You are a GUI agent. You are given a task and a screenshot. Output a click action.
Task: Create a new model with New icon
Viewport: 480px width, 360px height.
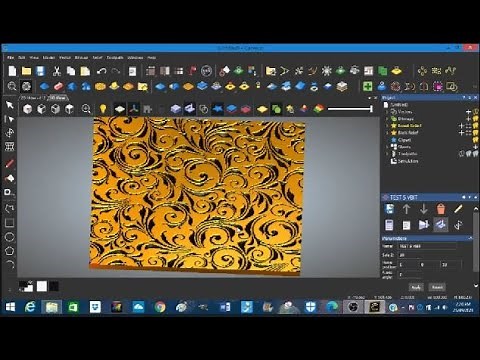(x=12, y=71)
